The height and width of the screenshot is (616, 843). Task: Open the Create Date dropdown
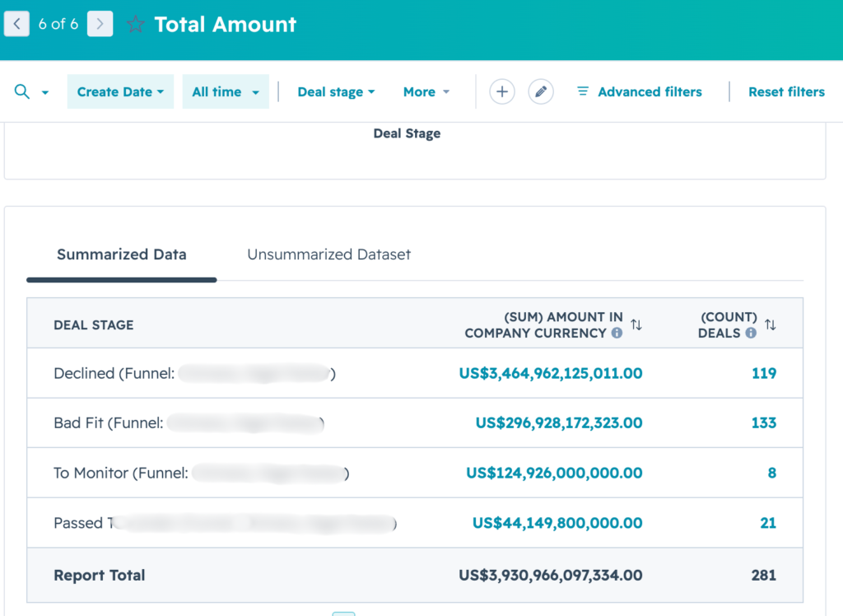(x=120, y=91)
